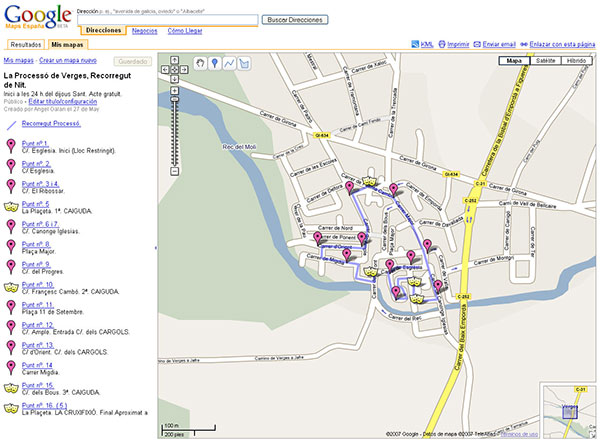Open Punt nº 3 i 4 link
This screenshot has height=441, width=600.
pos(40,184)
